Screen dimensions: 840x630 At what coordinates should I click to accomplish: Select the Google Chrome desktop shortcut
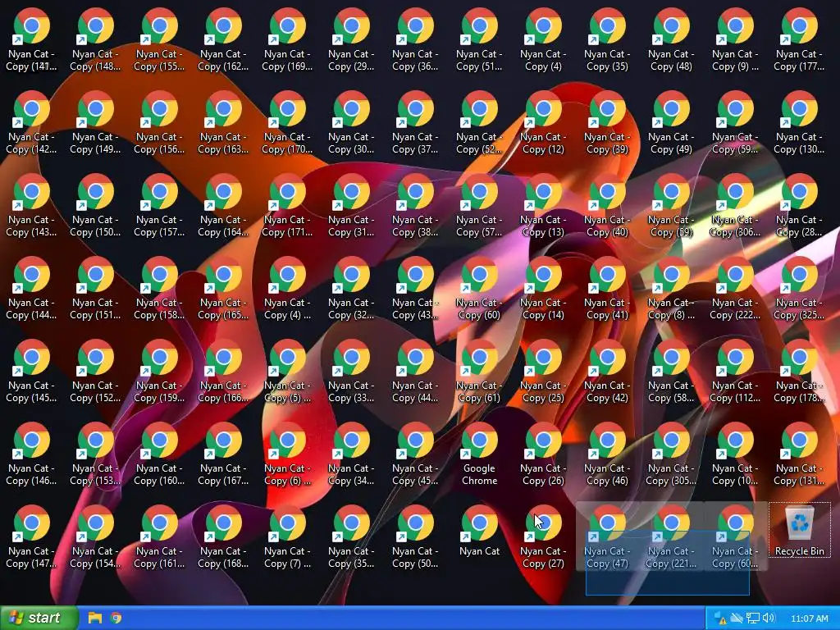point(479,454)
